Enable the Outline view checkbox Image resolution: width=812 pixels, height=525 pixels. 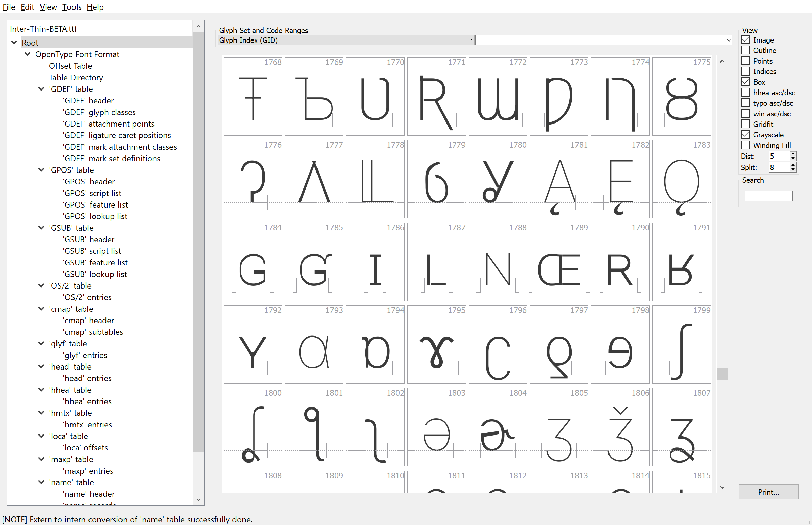coord(745,50)
